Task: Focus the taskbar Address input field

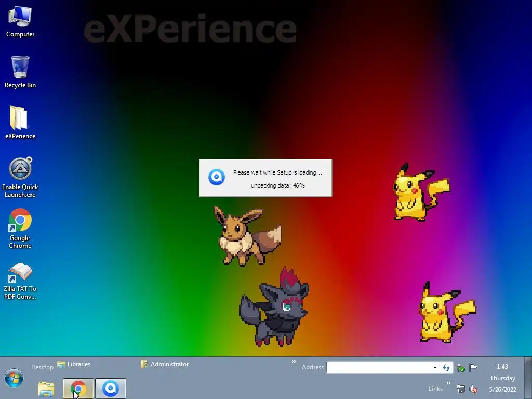Action: point(379,367)
